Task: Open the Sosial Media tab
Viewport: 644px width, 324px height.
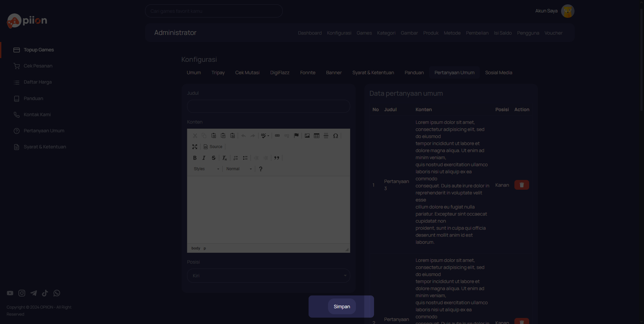Action: [499, 73]
